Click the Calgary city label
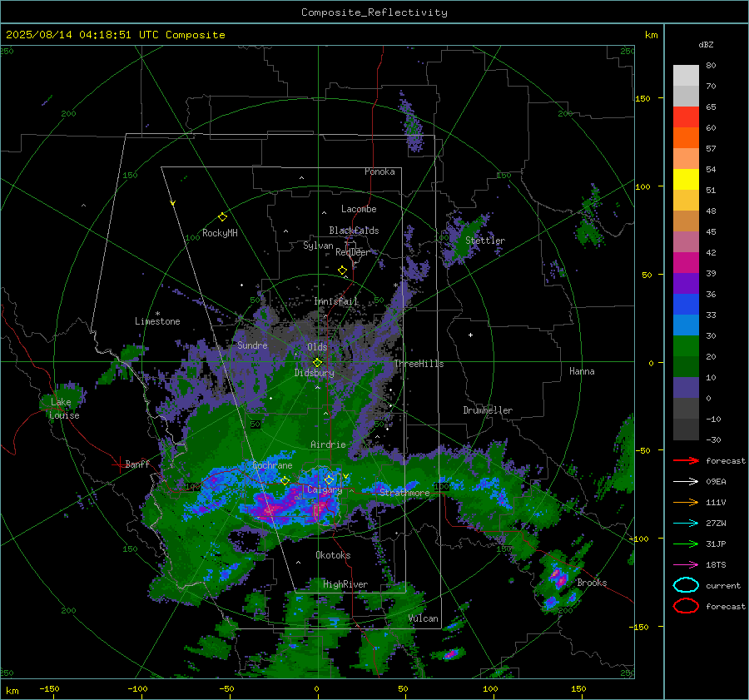 325,489
